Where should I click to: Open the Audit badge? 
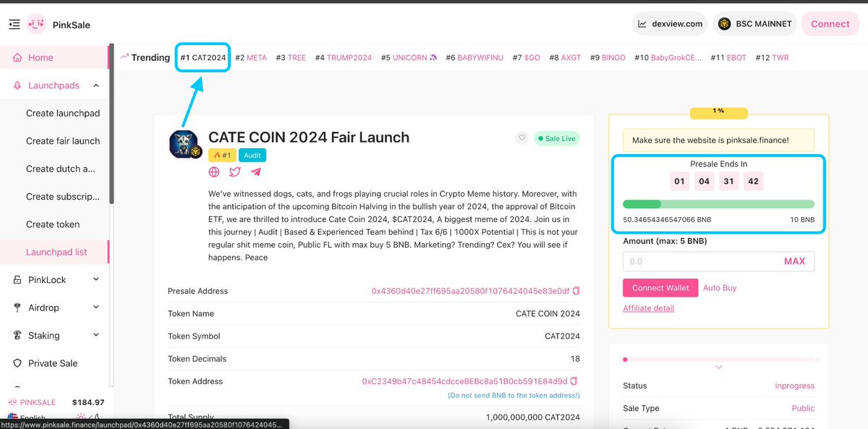[252, 155]
